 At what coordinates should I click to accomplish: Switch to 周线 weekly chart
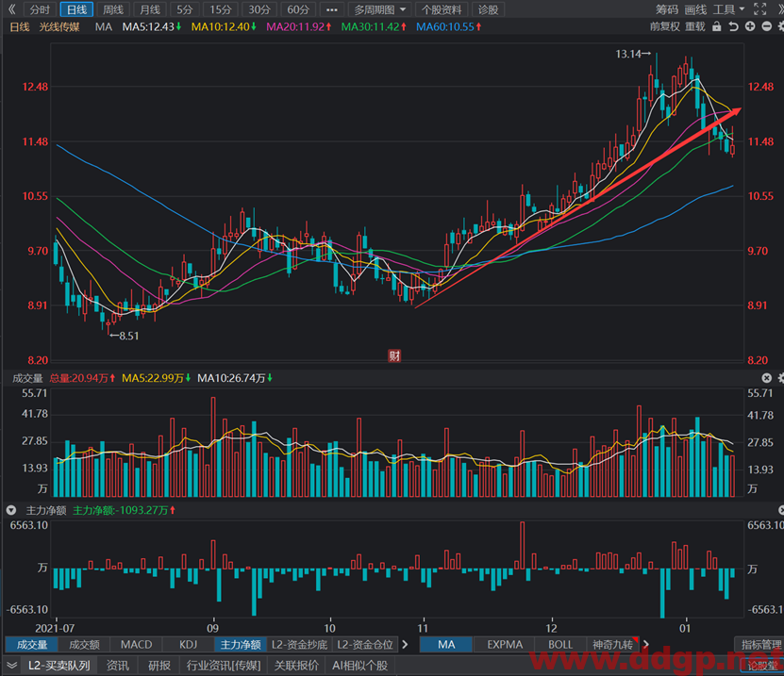pyautogui.click(x=113, y=9)
